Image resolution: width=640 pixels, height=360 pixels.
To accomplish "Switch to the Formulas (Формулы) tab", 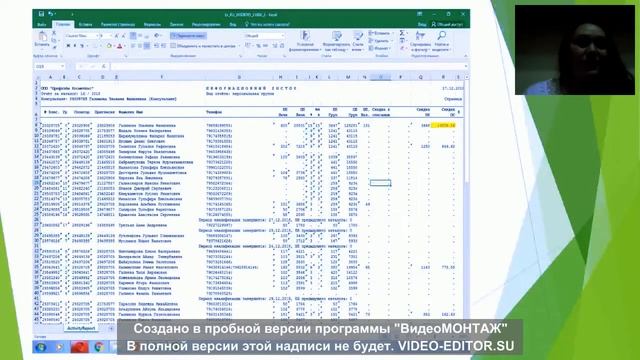I will pyautogui.click(x=152, y=24).
